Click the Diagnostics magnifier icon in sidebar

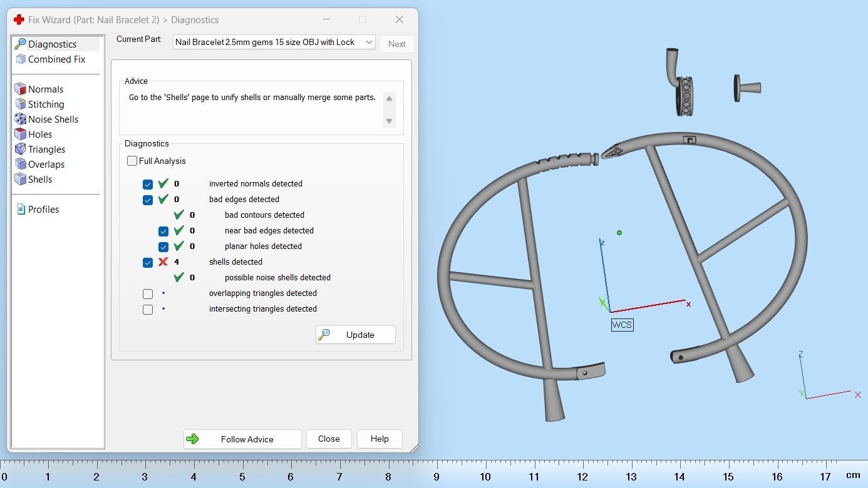[x=20, y=44]
